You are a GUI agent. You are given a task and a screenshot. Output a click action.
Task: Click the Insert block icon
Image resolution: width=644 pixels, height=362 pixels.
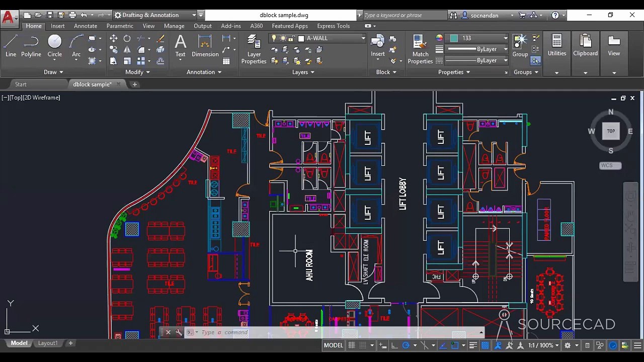[x=378, y=46]
